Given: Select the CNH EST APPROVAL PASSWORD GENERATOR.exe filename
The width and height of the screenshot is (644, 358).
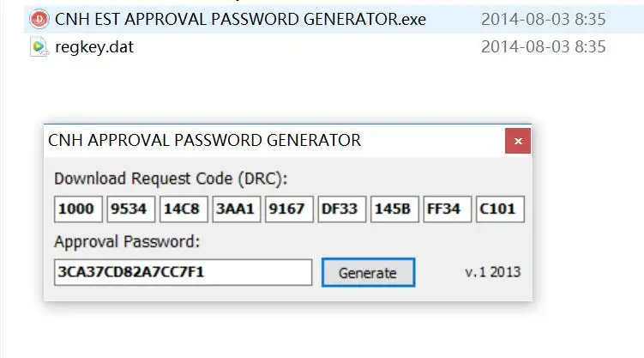Looking at the screenshot, I should (x=240, y=20).
